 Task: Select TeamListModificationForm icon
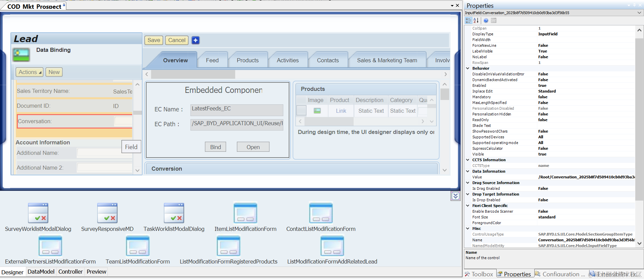(138, 246)
